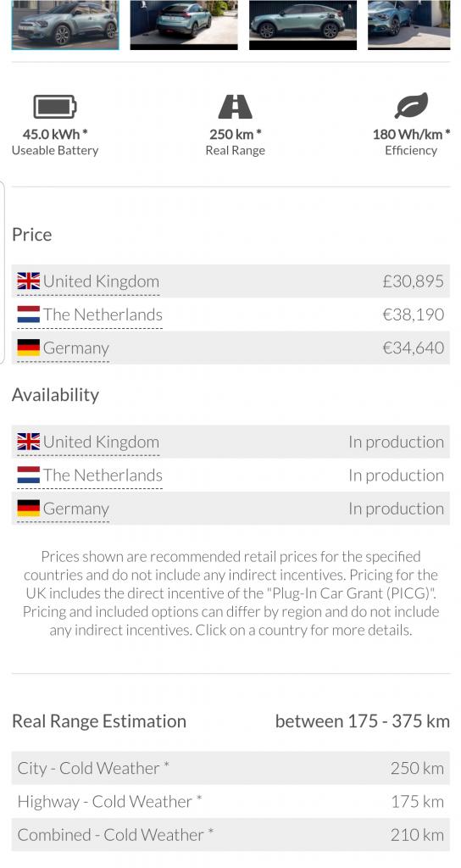Click the German flag in Price section
The width and height of the screenshot is (461, 868).
tap(29, 348)
